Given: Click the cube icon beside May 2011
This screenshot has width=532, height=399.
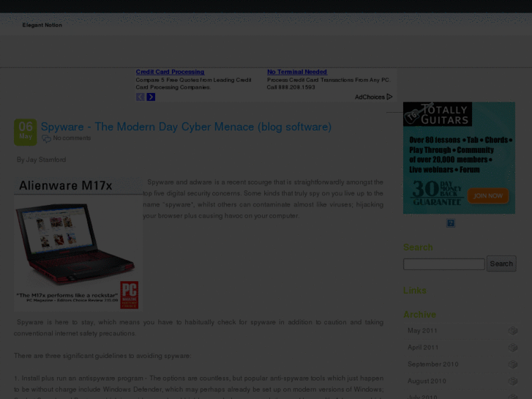Looking at the screenshot, I should [x=513, y=331].
